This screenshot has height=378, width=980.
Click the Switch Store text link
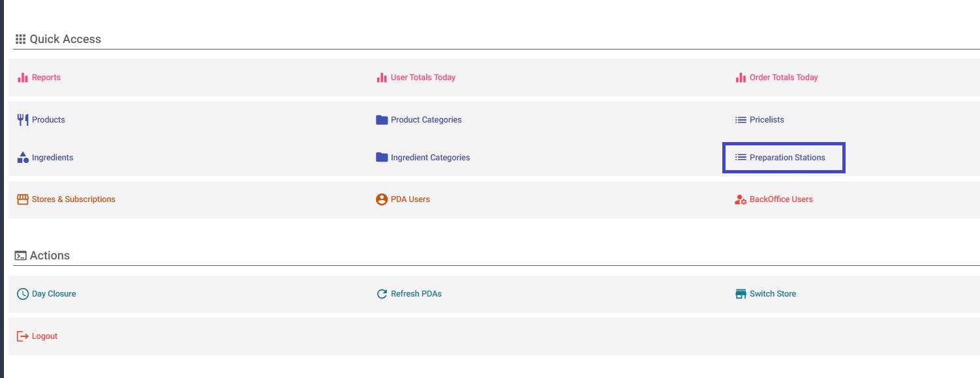[x=773, y=294]
